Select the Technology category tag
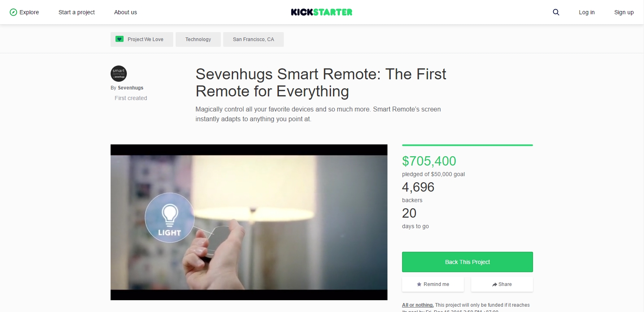Viewport: 644px width, 312px height. click(x=198, y=39)
